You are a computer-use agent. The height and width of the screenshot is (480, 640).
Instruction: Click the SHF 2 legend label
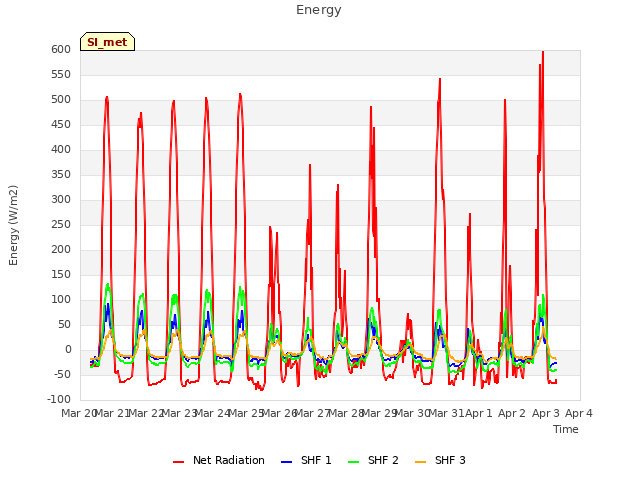(x=383, y=460)
